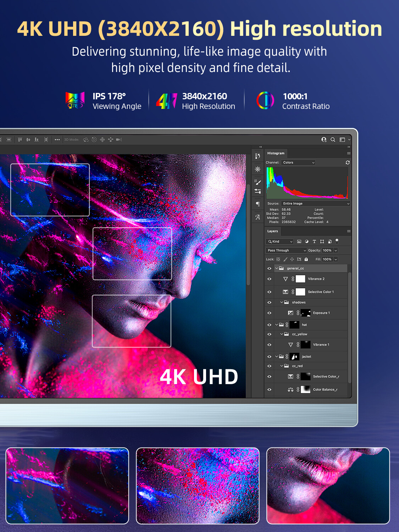399x532 pixels.
Task: Select 3D pan mode icon
Action: pos(102,140)
